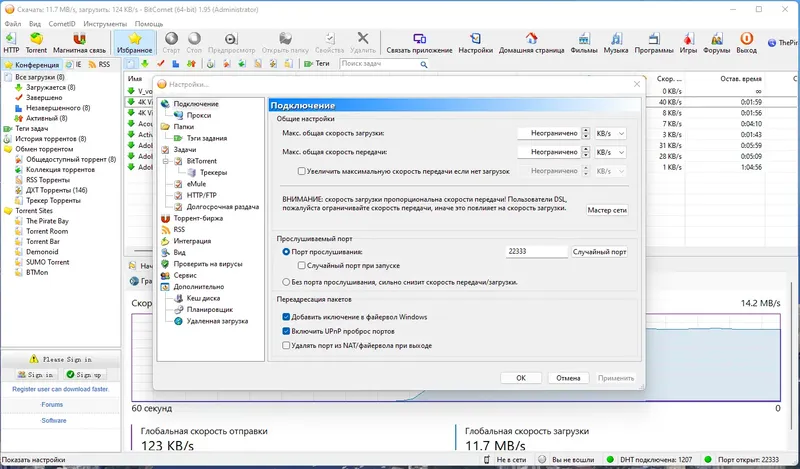Open Файл menu
The height and width of the screenshot is (469, 800).
click(x=13, y=24)
